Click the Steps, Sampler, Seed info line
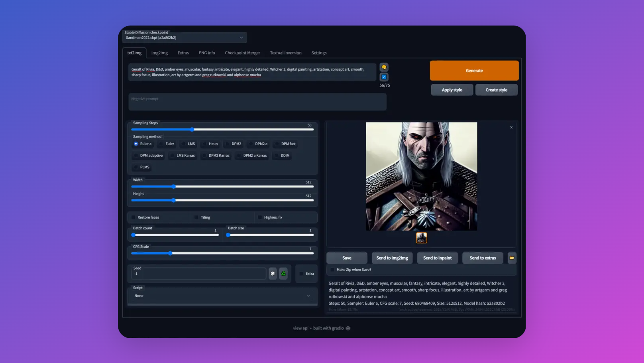Viewport: 644px width, 363px height. tap(416, 303)
